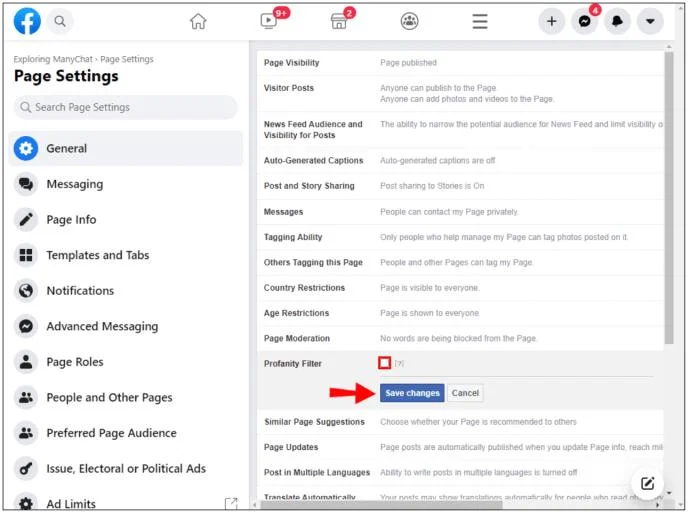Click the Page Info pencil icon
This screenshot has height=514, width=690.
26,220
